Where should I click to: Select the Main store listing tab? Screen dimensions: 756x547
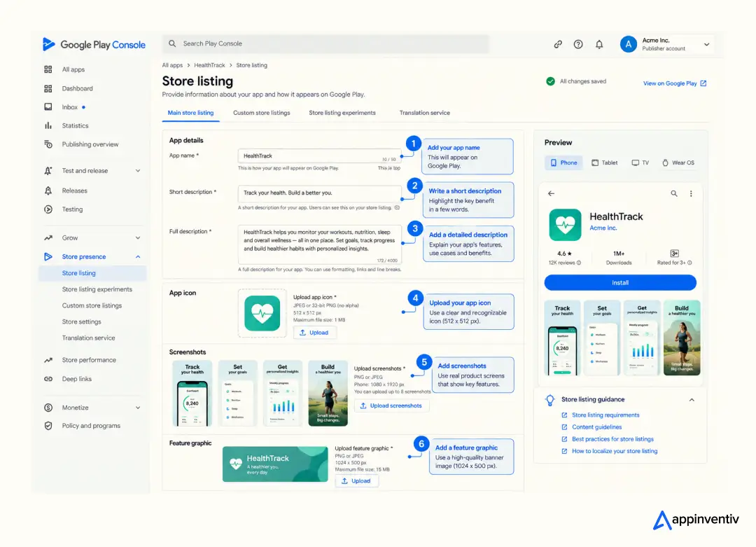[190, 113]
